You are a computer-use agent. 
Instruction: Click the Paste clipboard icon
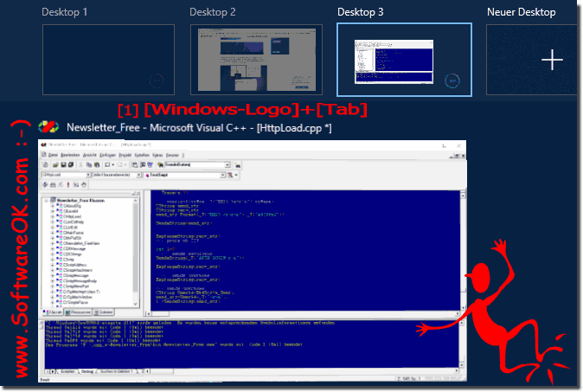(97, 164)
